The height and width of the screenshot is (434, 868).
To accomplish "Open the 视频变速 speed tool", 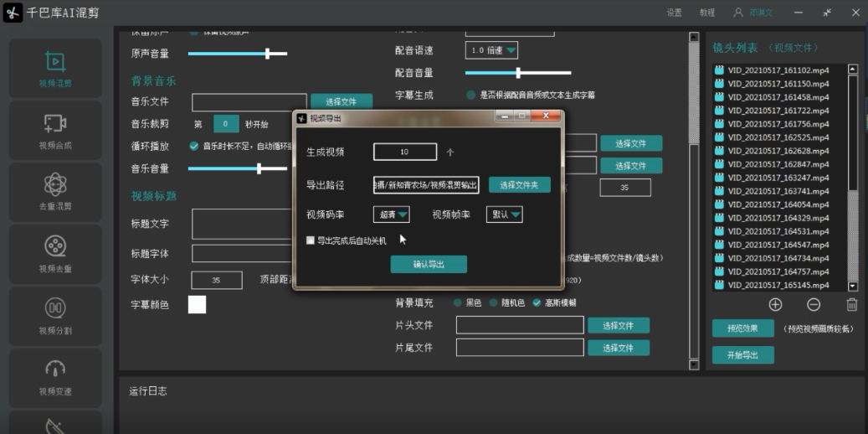I will [x=55, y=375].
